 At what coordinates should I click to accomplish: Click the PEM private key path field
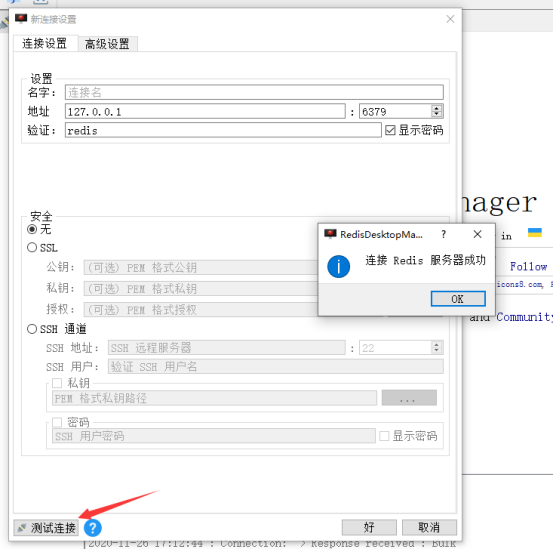tap(214, 399)
